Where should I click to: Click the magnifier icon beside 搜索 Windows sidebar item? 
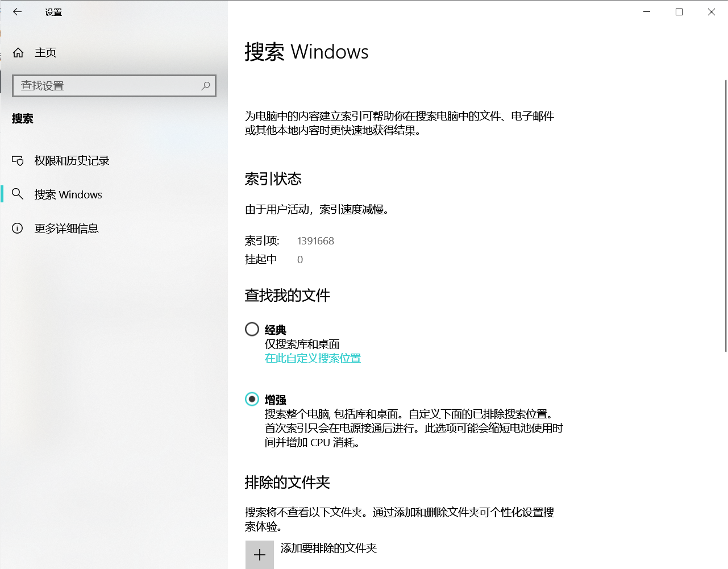(18, 194)
